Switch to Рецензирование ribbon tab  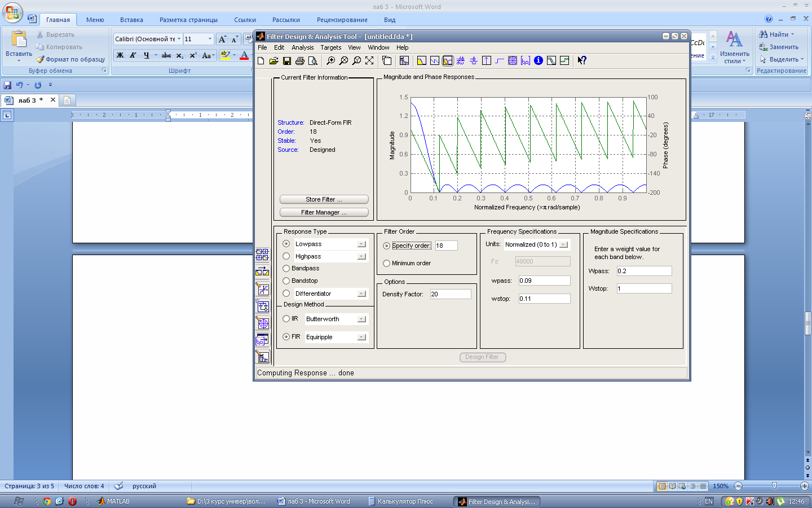pyautogui.click(x=342, y=20)
